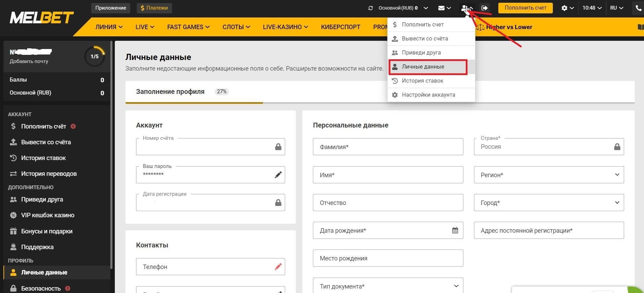Click the left sidebar scrollbar
644x293 pixels.
coord(111,154)
